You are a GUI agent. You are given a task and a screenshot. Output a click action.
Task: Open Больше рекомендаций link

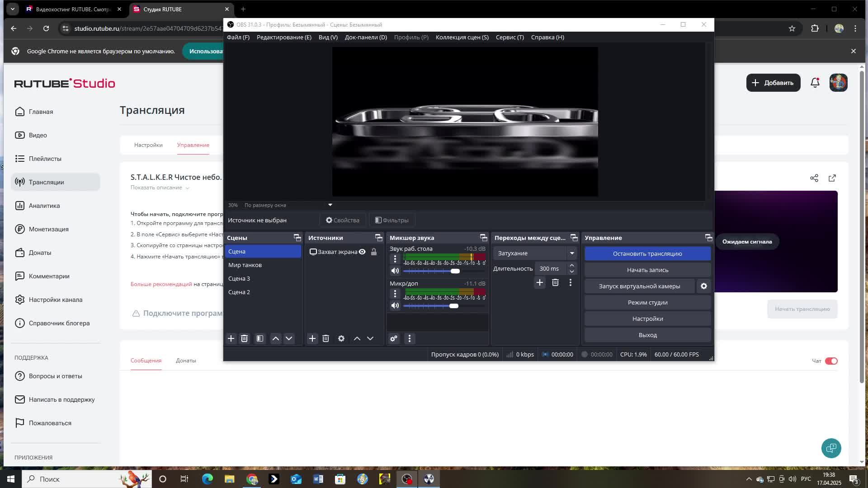[x=161, y=284]
